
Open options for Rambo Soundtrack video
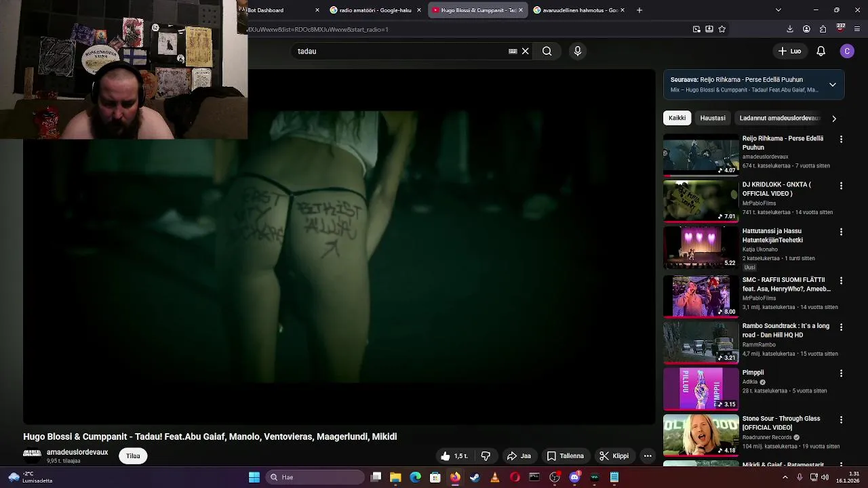[841, 327]
